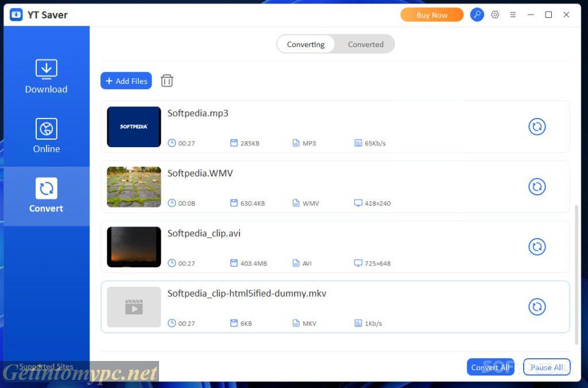Open settings gear icon
This screenshot has width=588, height=388.
pos(495,14)
